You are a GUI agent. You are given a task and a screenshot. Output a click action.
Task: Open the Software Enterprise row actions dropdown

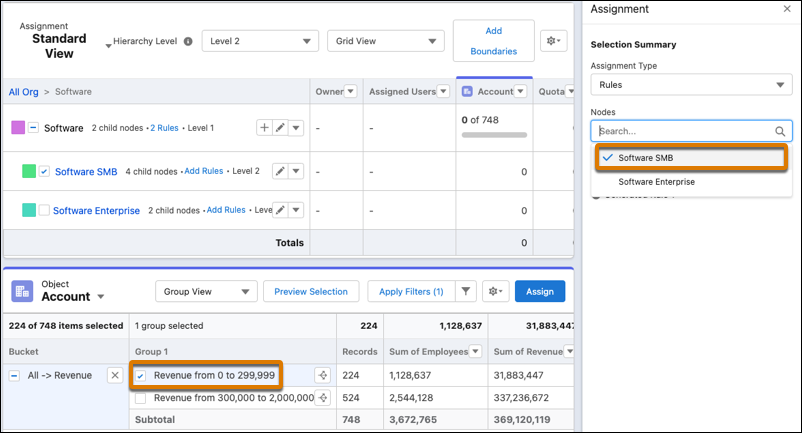(296, 210)
